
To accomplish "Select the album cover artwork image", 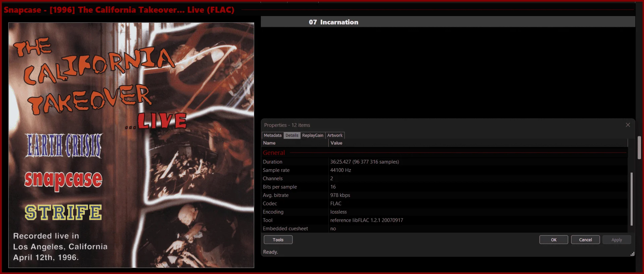I will (131, 145).
